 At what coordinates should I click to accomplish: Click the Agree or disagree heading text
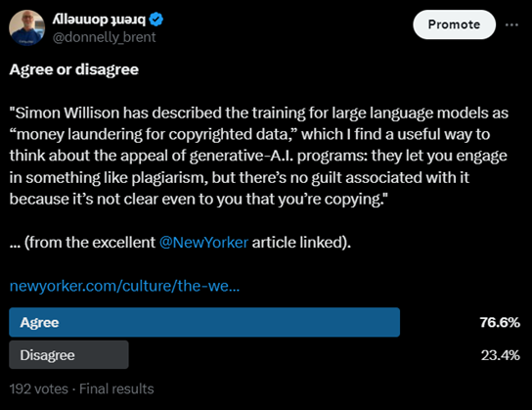74,69
